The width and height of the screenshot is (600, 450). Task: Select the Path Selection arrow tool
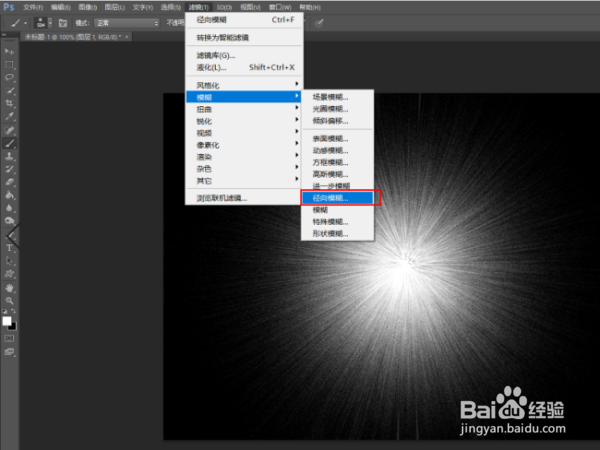pos(9,261)
